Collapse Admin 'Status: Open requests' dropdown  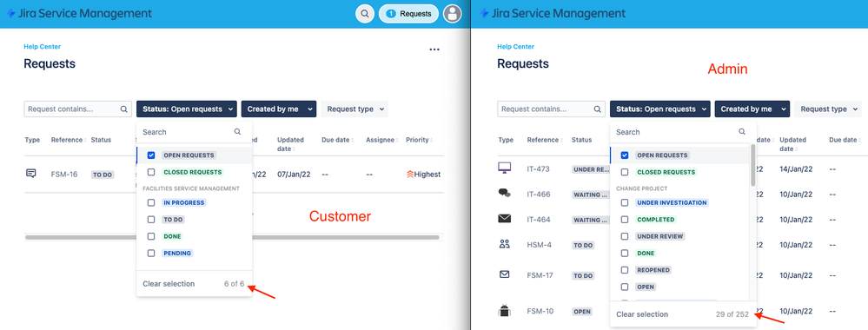pos(659,109)
